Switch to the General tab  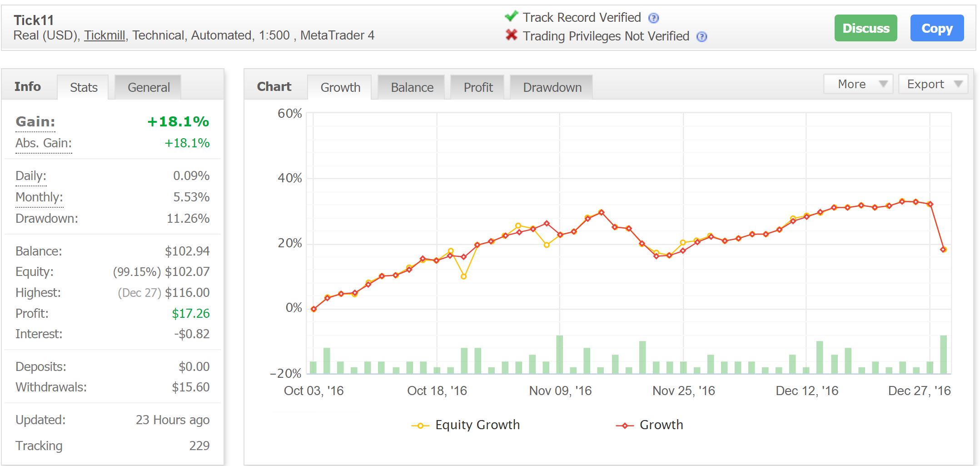coord(149,87)
